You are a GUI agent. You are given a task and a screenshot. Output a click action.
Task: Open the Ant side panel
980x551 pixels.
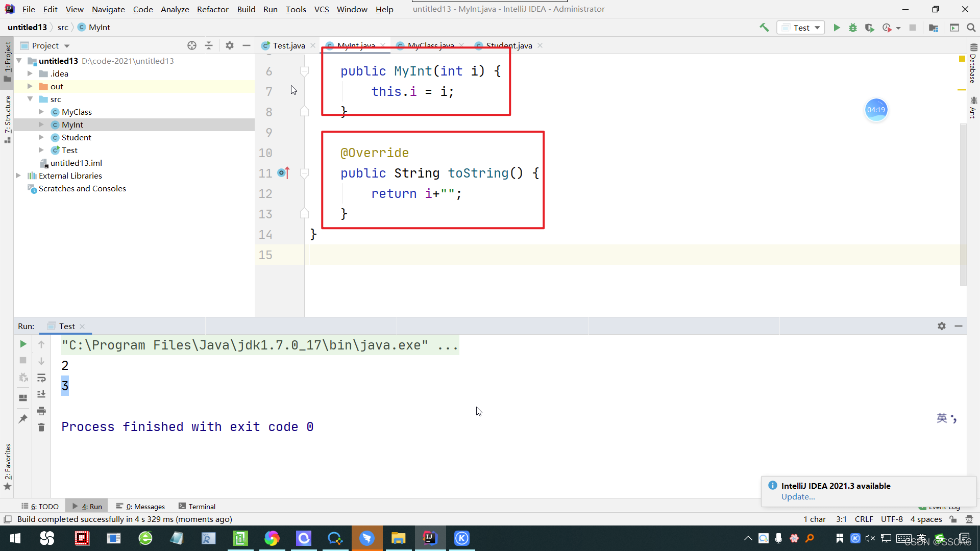pyautogui.click(x=973, y=107)
